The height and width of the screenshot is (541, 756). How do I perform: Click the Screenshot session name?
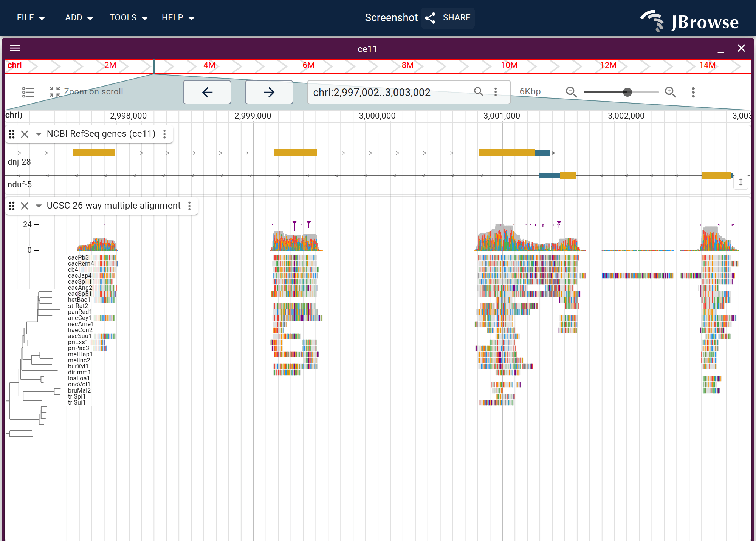(x=391, y=18)
